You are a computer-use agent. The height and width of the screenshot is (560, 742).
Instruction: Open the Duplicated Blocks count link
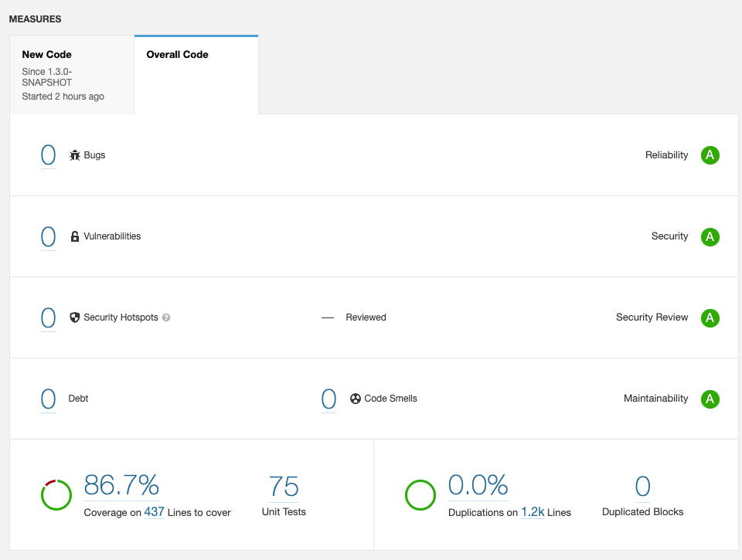(x=642, y=487)
